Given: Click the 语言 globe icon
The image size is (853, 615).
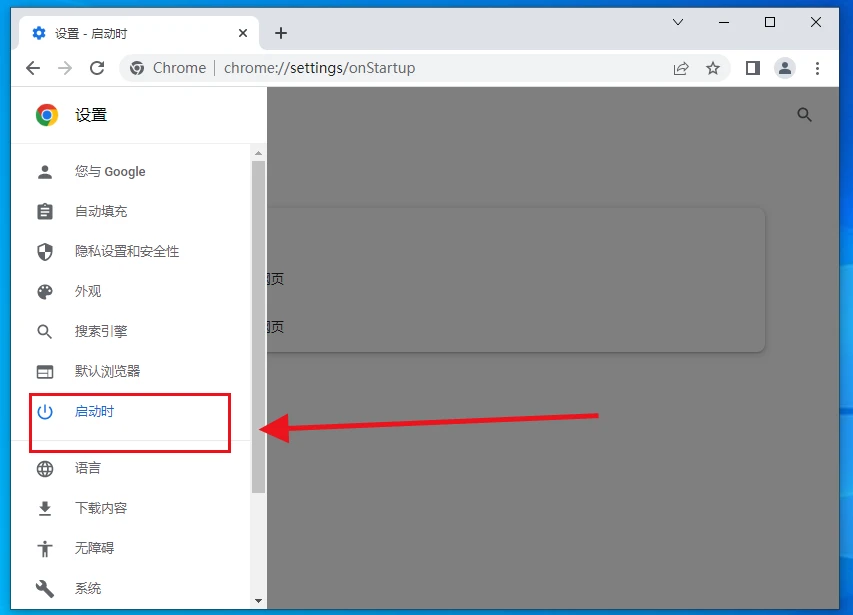Looking at the screenshot, I should point(44,467).
